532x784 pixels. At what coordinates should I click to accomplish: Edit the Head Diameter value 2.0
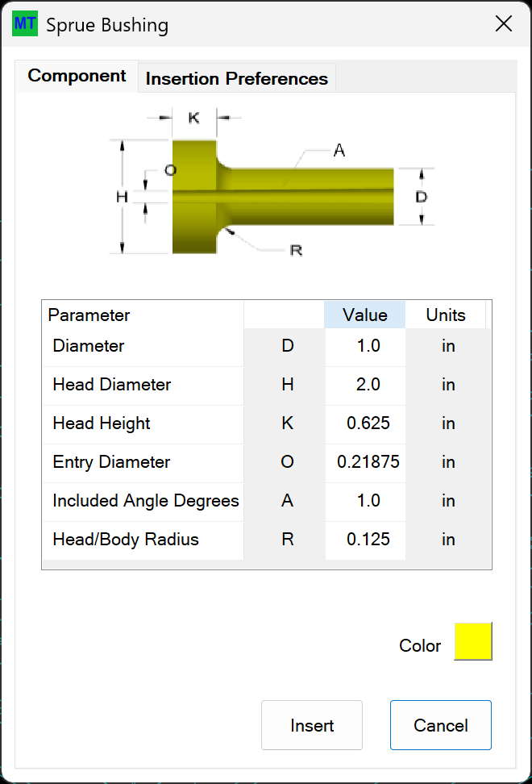365,385
